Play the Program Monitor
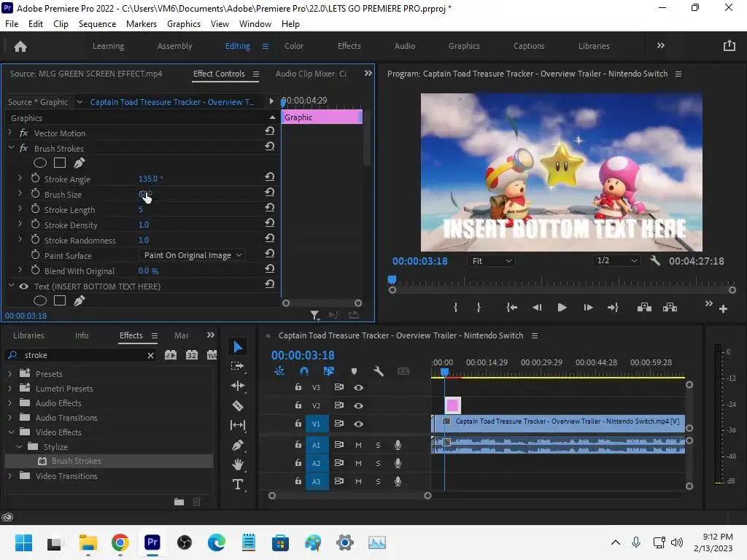Image resolution: width=747 pixels, height=560 pixels. 562,308
